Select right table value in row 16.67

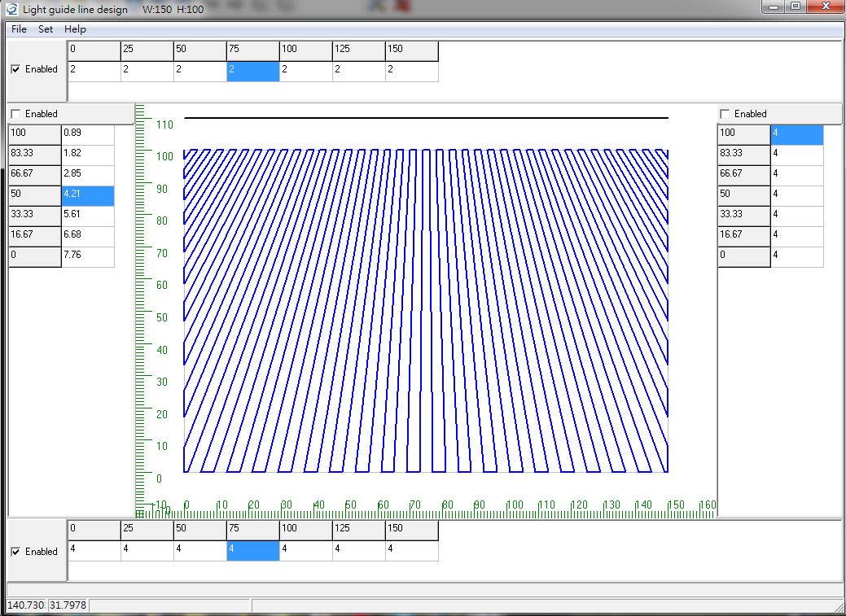(797, 237)
